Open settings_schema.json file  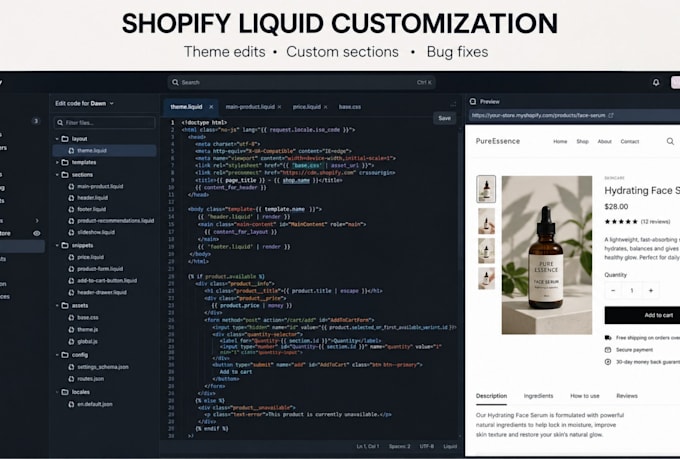(x=102, y=367)
